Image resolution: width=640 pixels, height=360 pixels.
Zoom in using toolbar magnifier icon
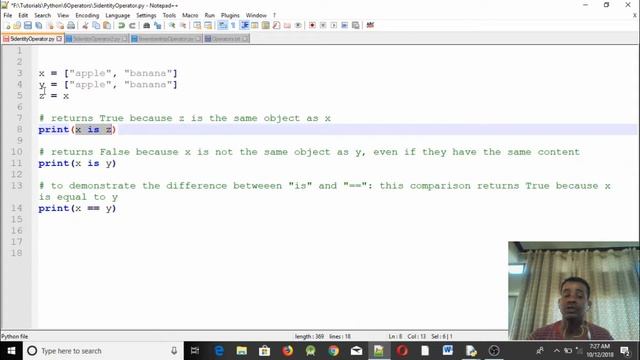[172, 26]
